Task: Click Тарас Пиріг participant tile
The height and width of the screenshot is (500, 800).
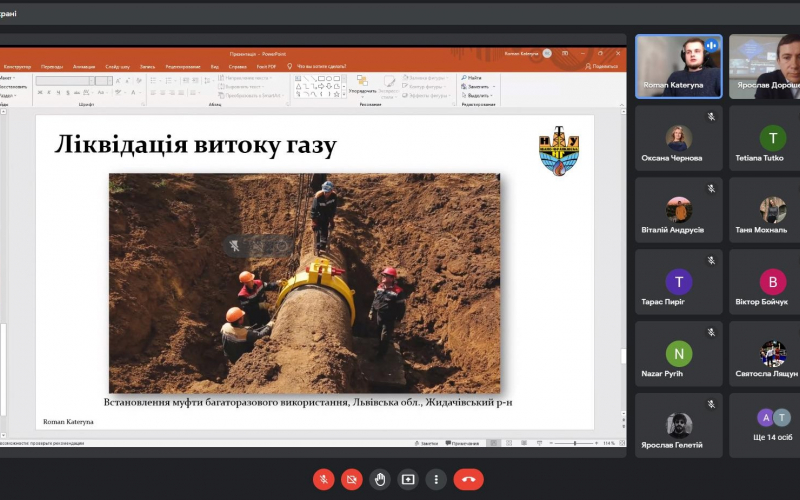Action: [x=679, y=282]
